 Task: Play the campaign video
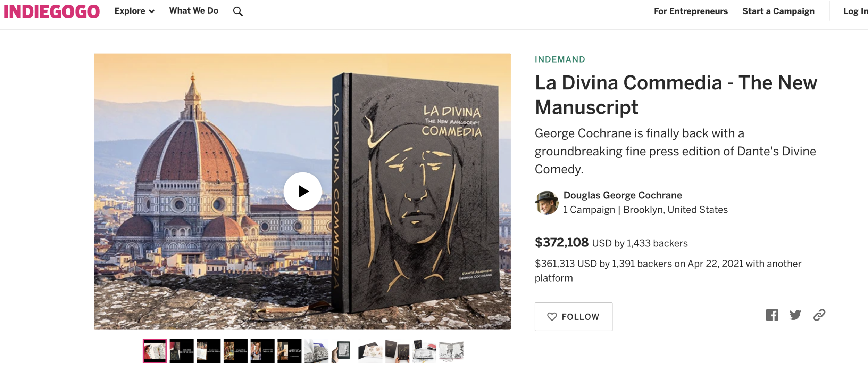(302, 191)
